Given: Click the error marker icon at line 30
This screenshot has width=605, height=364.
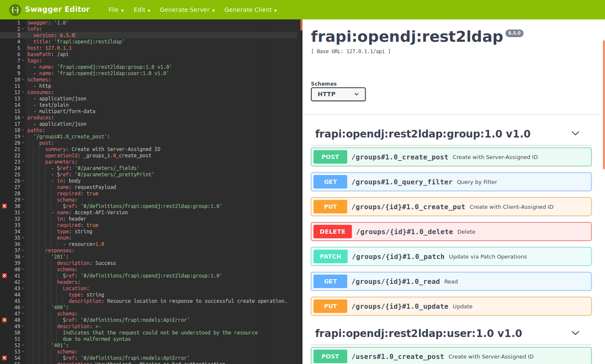Looking at the screenshot, I should pyautogui.click(x=4, y=206).
